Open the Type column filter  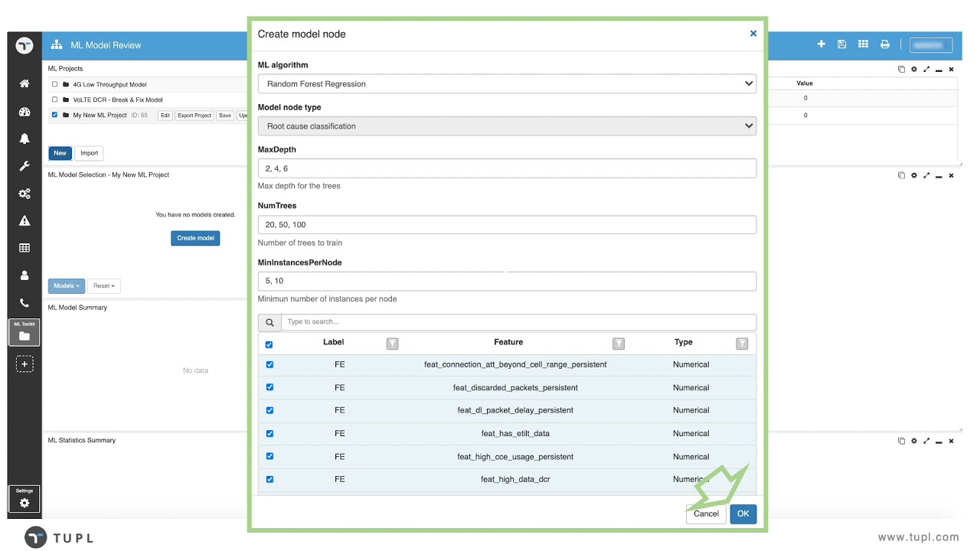(742, 344)
